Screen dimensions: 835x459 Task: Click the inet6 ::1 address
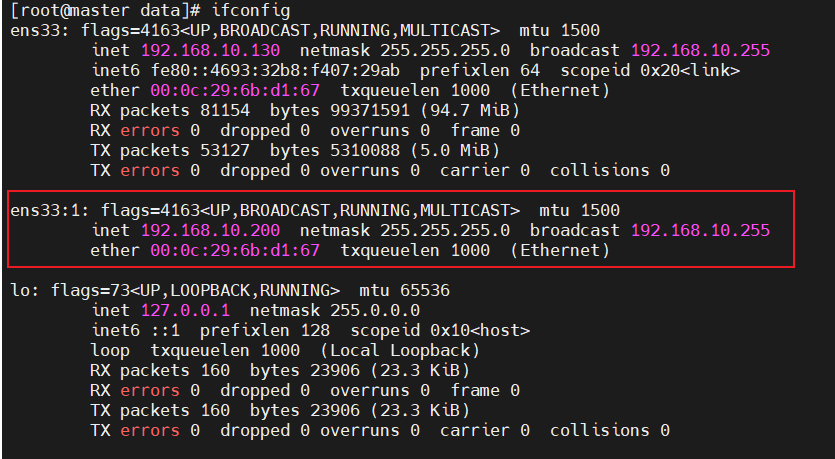[x=135, y=331]
